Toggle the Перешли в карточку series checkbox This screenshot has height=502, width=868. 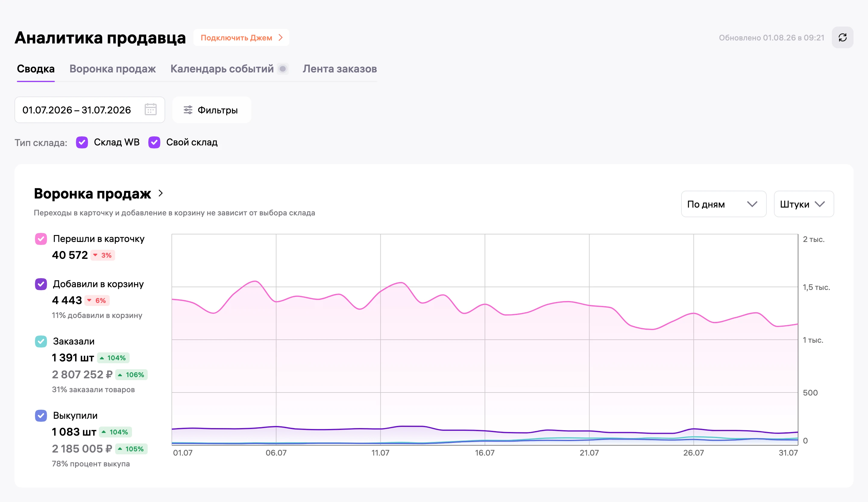(x=41, y=239)
